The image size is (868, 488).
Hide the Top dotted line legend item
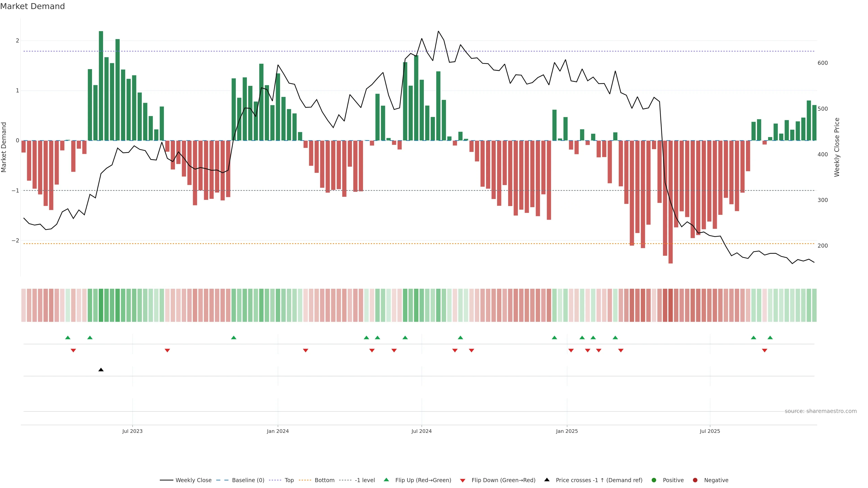(x=289, y=480)
